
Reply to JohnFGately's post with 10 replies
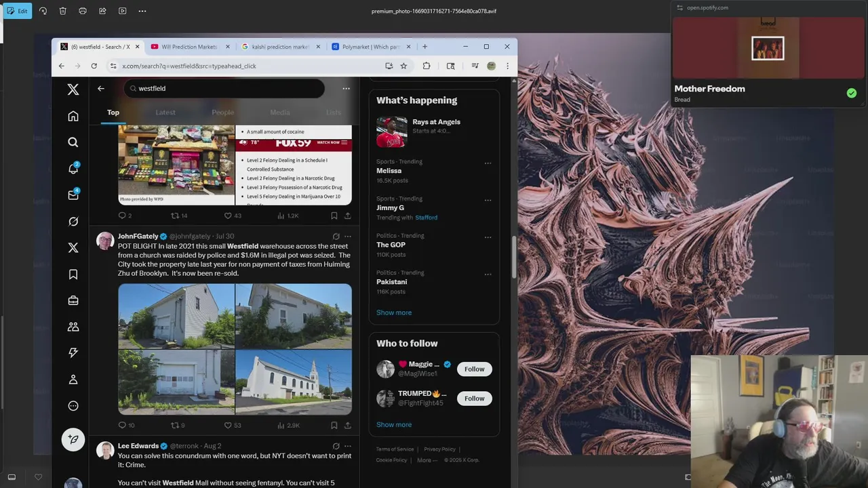[x=127, y=425]
